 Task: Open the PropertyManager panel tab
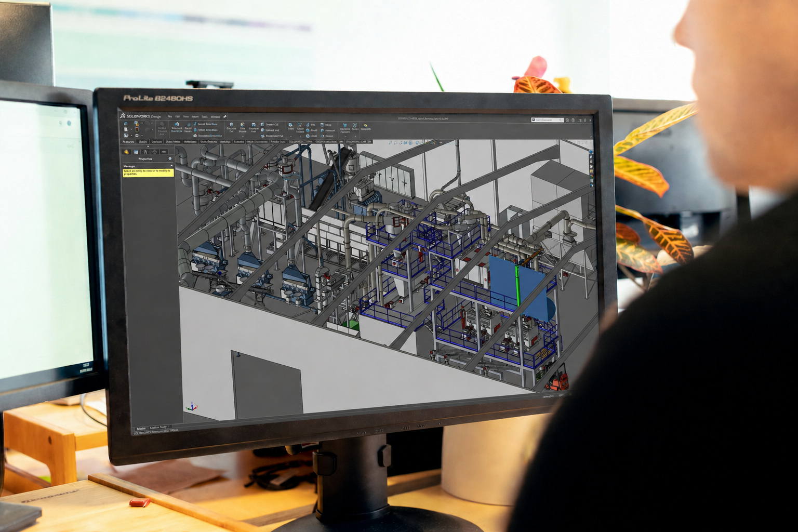point(136,152)
